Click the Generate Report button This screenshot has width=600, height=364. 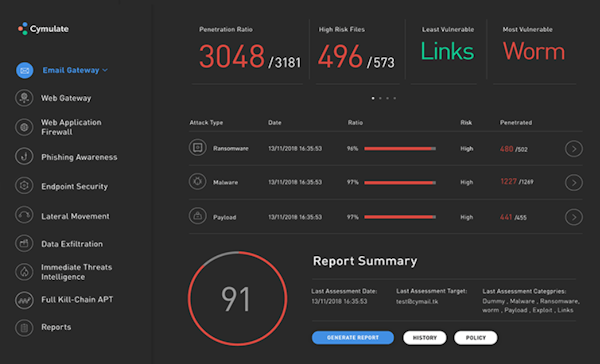click(353, 338)
